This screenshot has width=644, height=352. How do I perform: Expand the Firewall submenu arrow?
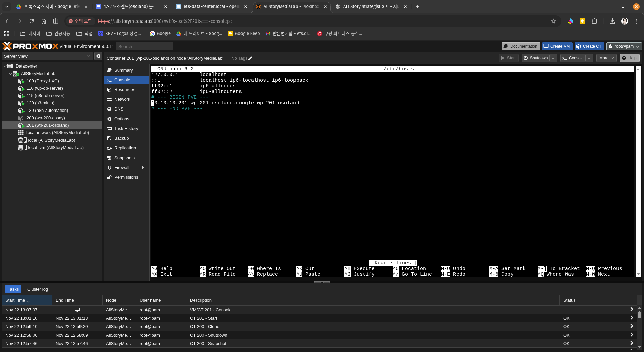point(143,168)
